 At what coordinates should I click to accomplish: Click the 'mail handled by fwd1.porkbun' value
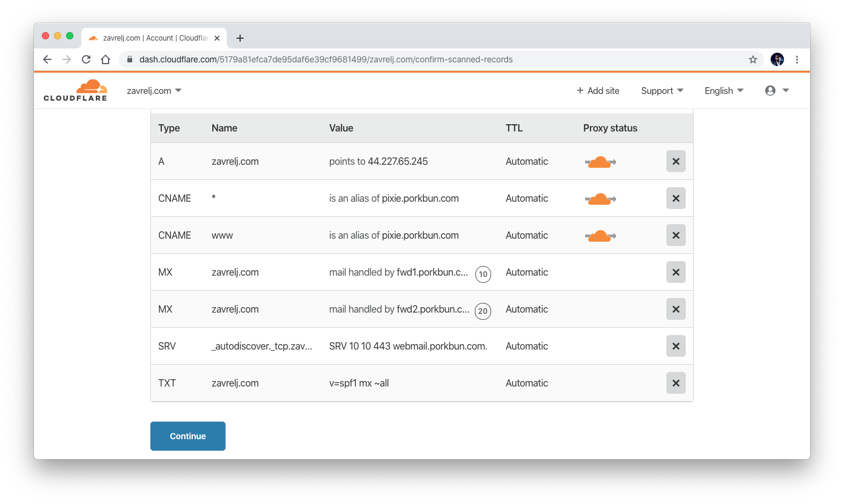click(398, 272)
